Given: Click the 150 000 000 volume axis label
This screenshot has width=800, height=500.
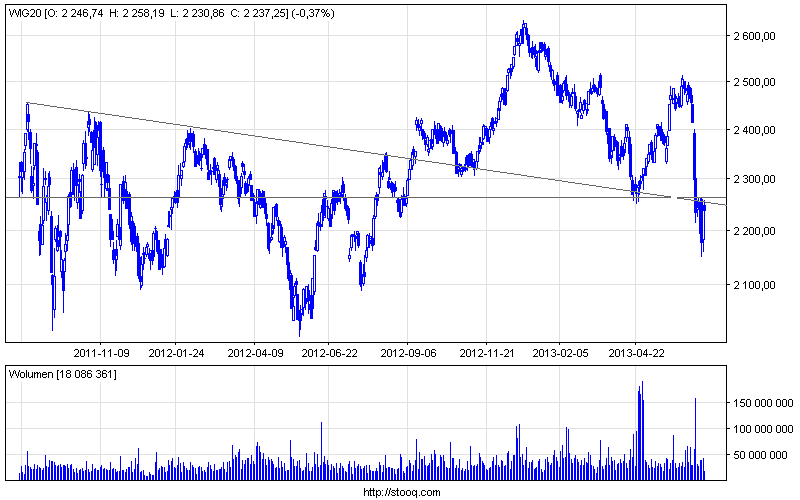Looking at the screenshot, I should click(x=763, y=403).
